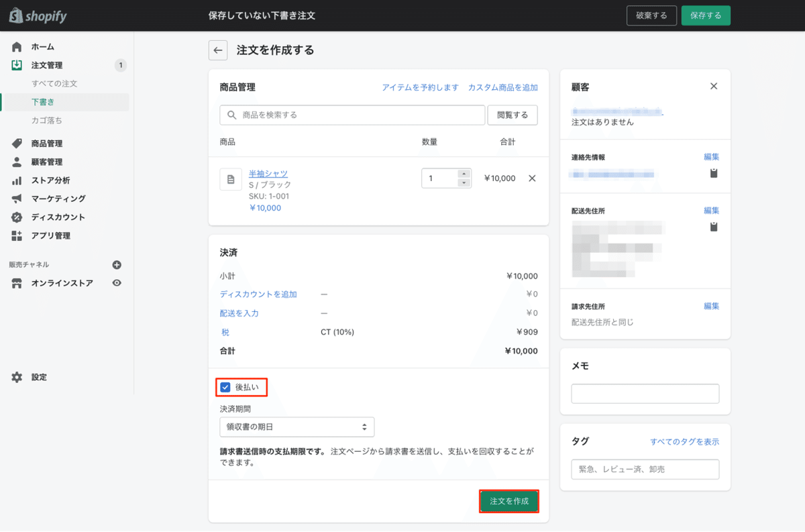Add a sales channel with plus icon

[x=117, y=265]
